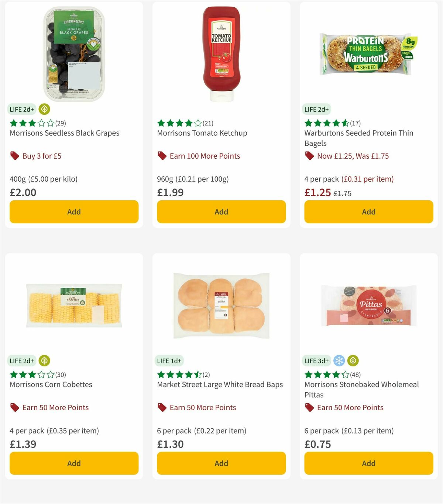Click the tag icon next to Earn 50 More Points on Corn Cobettes

pyautogui.click(x=15, y=407)
